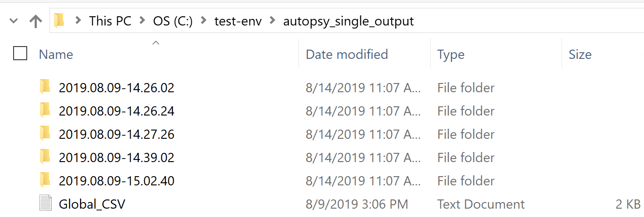Select the Global_CSV file name
The width and height of the screenshot is (644, 217).
click(92, 204)
